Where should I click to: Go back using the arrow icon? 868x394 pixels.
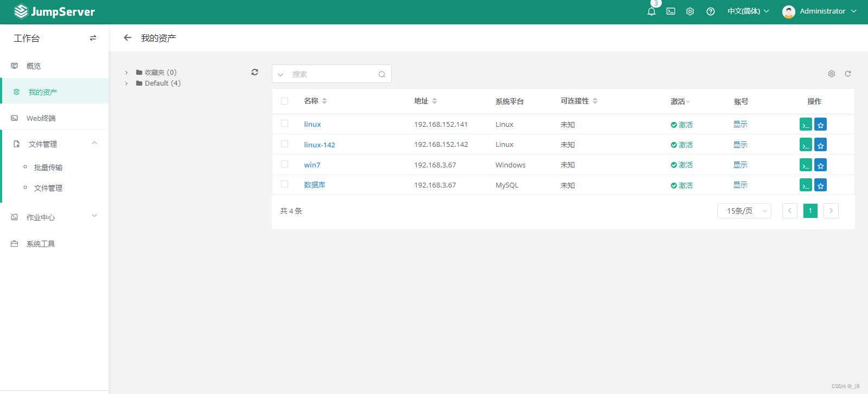(127, 38)
